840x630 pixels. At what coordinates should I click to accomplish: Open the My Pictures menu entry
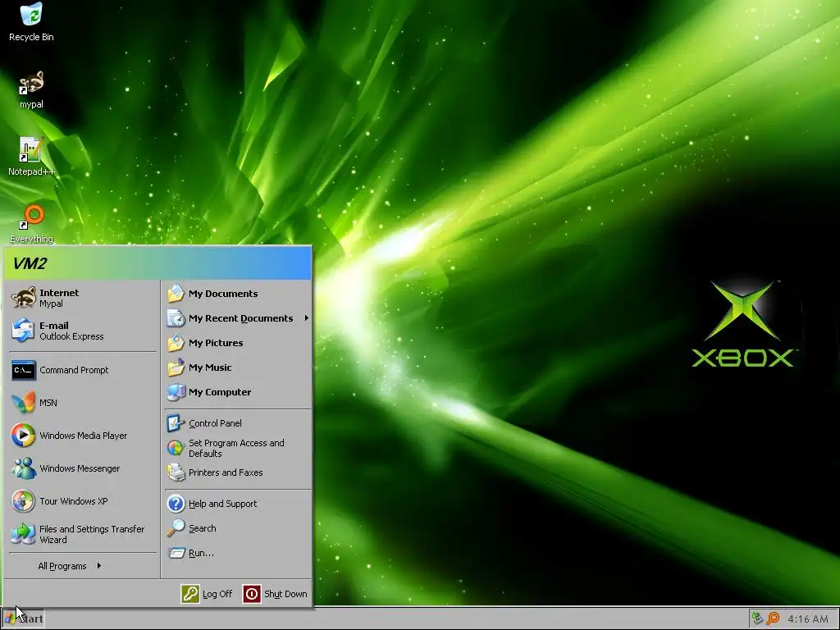(238, 343)
